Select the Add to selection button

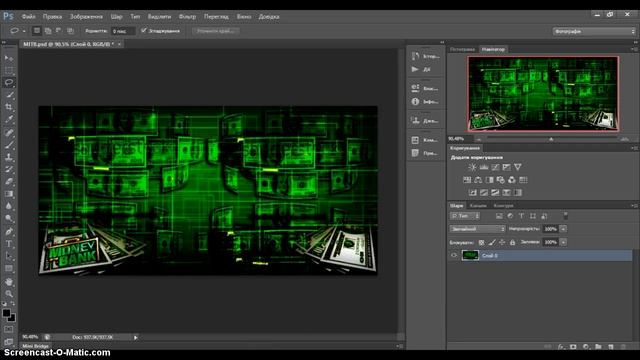tap(48, 31)
